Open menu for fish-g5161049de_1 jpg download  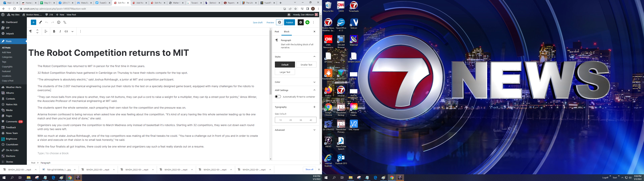[75, 170]
